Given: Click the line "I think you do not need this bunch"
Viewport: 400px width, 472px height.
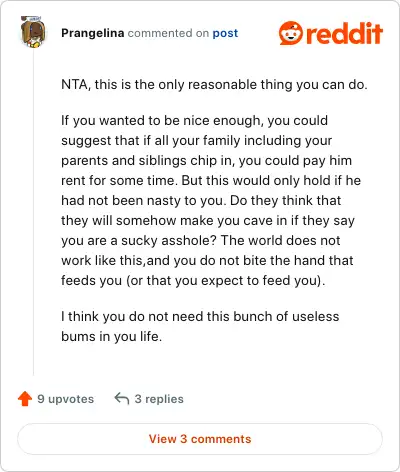Looking at the screenshot, I should point(200,317).
